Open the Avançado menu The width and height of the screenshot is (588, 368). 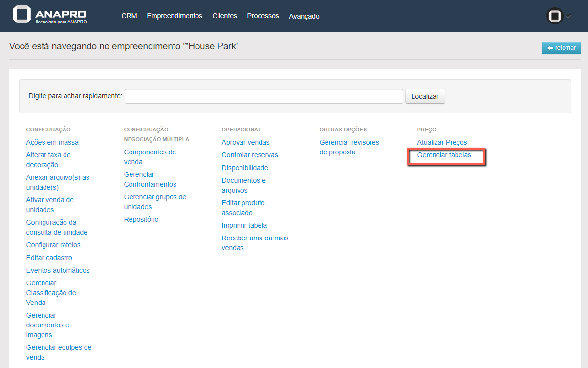[x=304, y=16]
